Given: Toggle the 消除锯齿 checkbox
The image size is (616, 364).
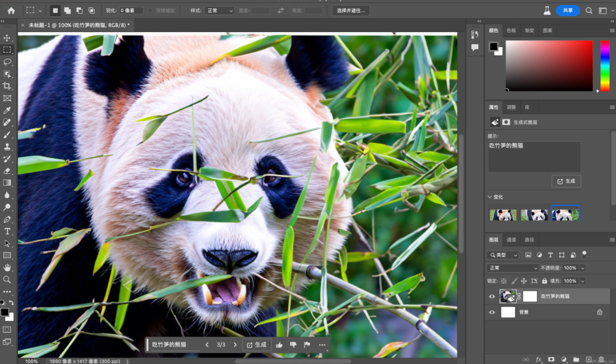Looking at the screenshot, I should 151,11.
